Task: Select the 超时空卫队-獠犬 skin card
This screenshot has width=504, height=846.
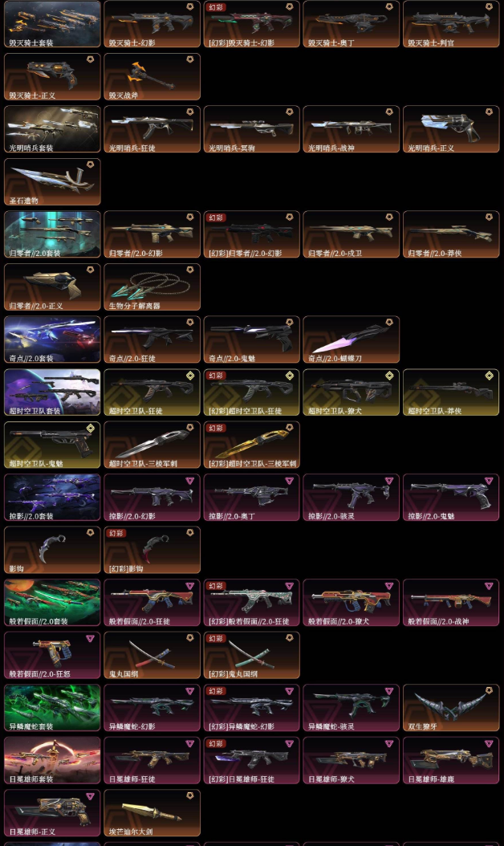Action: click(352, 392)
